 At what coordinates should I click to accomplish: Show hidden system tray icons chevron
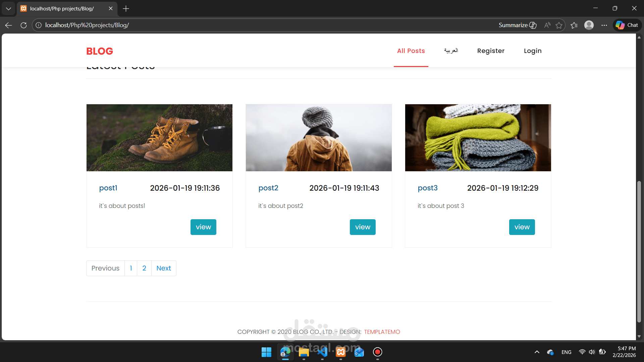pos(537,352)
